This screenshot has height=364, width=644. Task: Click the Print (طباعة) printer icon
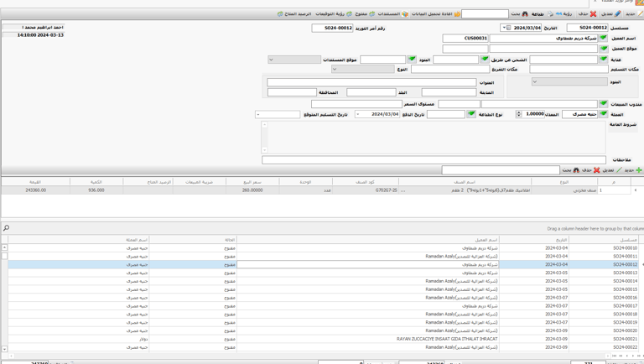(x=550, y=13)
